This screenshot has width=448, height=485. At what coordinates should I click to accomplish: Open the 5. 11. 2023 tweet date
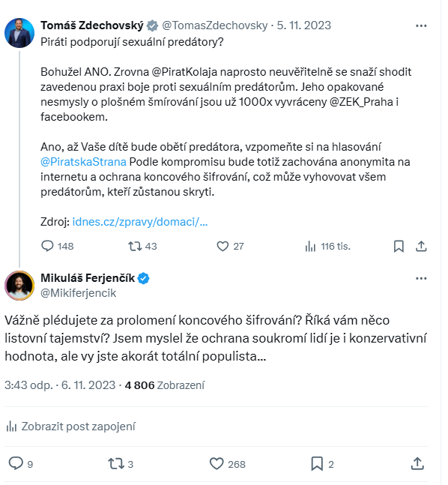pos(303,25)
